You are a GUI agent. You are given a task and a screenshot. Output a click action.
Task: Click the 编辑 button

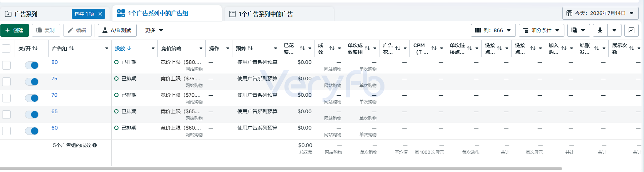77,30
